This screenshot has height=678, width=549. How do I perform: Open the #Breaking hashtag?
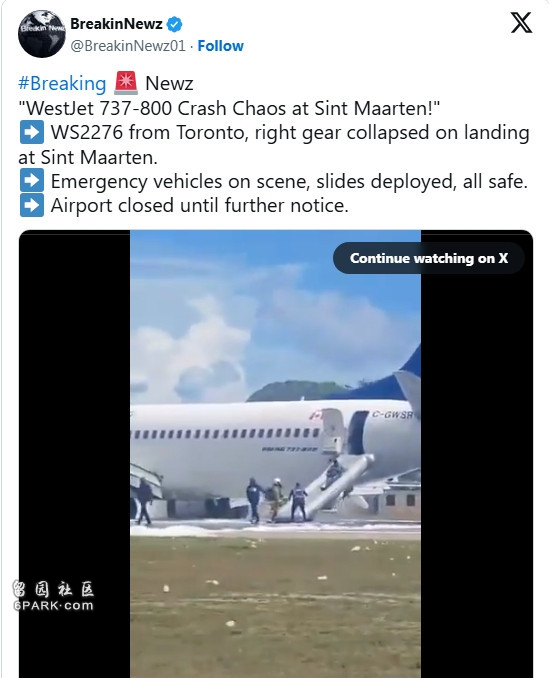pyautogui.click(x=62, y=83)
